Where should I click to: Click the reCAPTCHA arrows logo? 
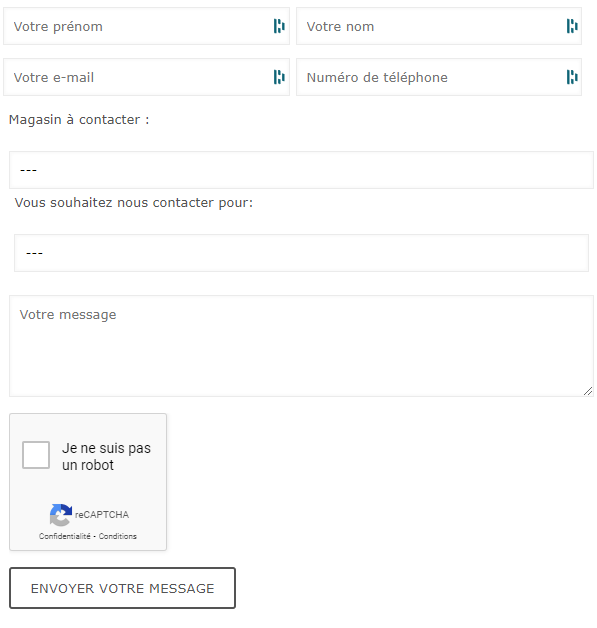click(60, 515)
